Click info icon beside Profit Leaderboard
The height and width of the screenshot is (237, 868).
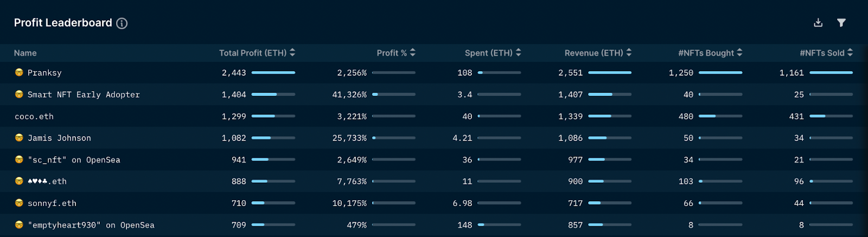[x=122, y=23]
